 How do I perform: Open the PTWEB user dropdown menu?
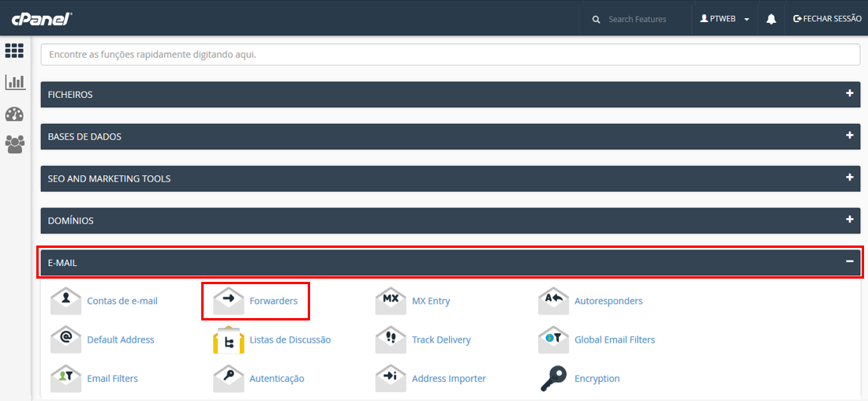point(724,19)
